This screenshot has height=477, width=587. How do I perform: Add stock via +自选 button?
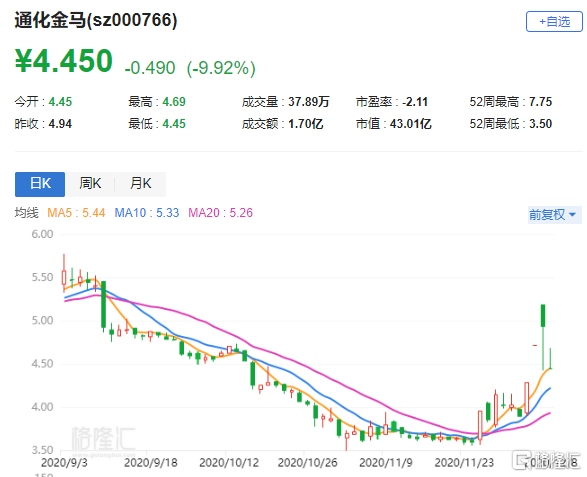pos(554,22)
